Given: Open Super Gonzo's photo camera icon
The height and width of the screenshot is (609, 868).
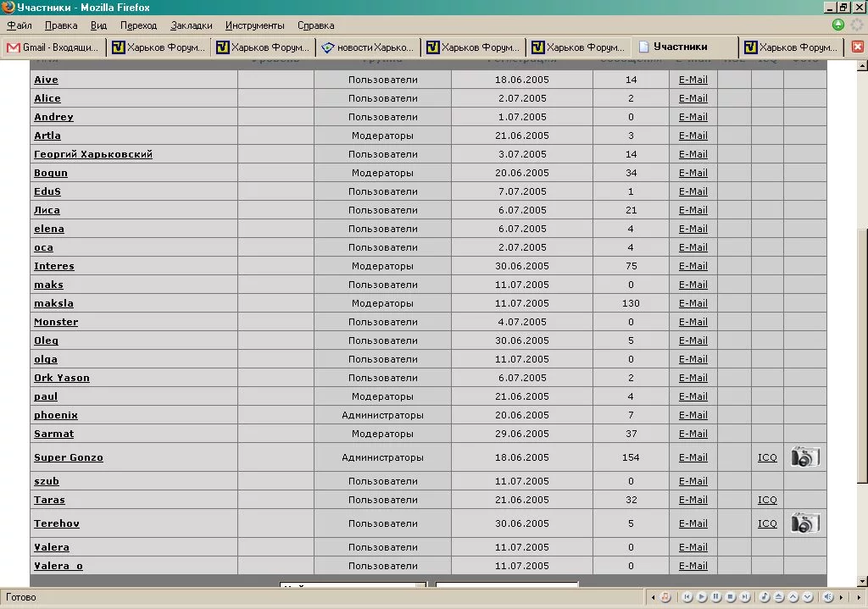Looking at the screenshot, I should coord(804,457).
